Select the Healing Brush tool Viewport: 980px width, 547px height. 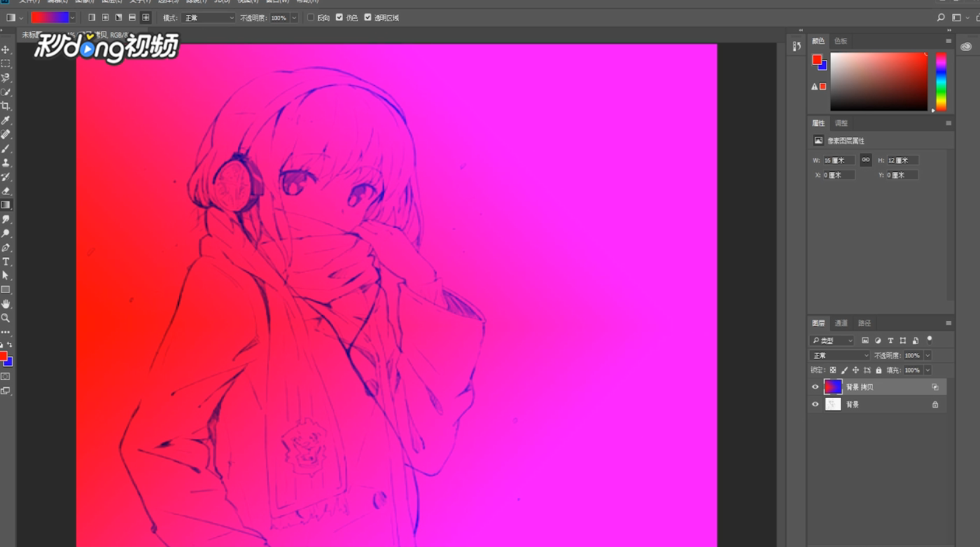[x=6, y=134]
